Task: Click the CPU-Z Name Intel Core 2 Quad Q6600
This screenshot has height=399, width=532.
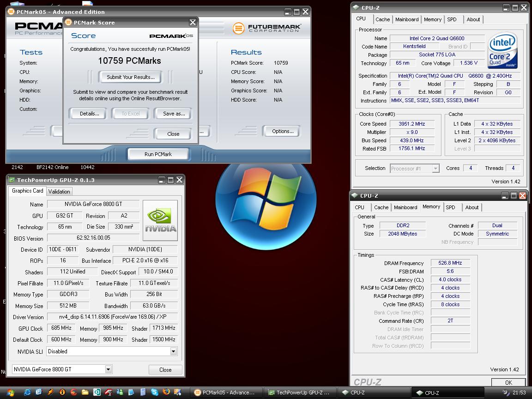Action: [x=437, y=38]
